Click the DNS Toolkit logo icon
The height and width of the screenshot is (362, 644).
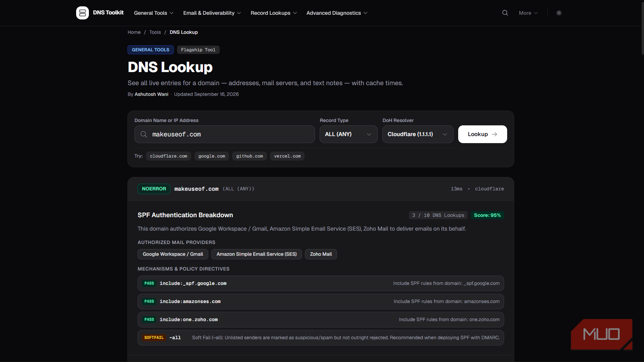[83, 13]
